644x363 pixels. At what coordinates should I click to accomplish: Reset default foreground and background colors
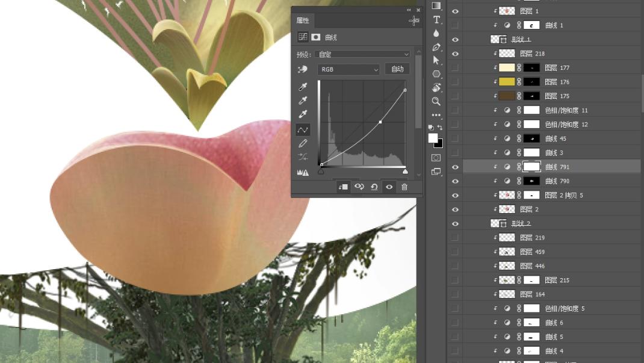click(431, 127)
